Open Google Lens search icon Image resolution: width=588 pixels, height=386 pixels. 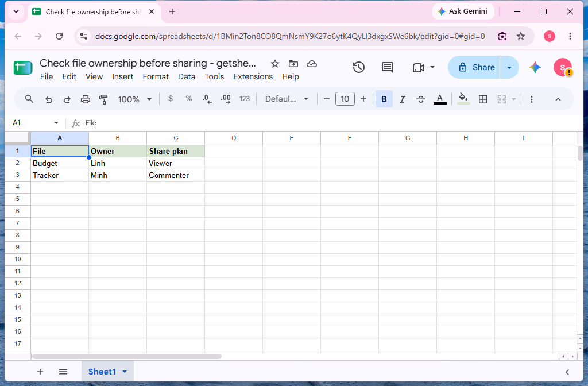502,36
